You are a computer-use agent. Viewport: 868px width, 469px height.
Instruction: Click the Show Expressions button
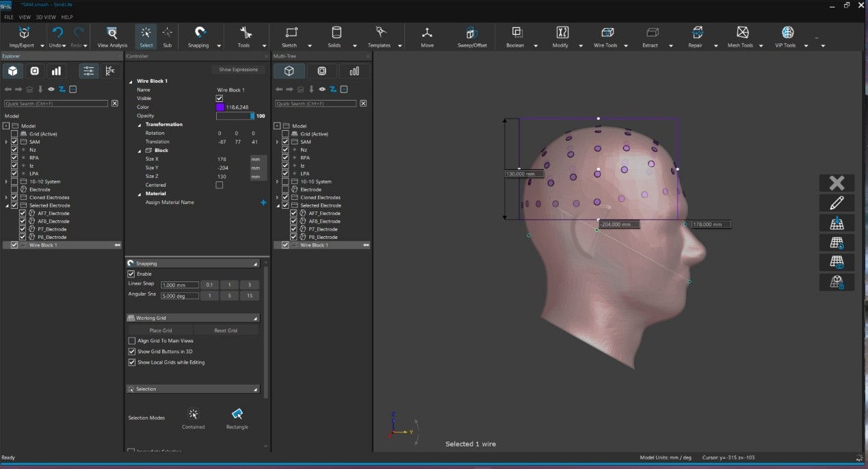click(238, 70)
